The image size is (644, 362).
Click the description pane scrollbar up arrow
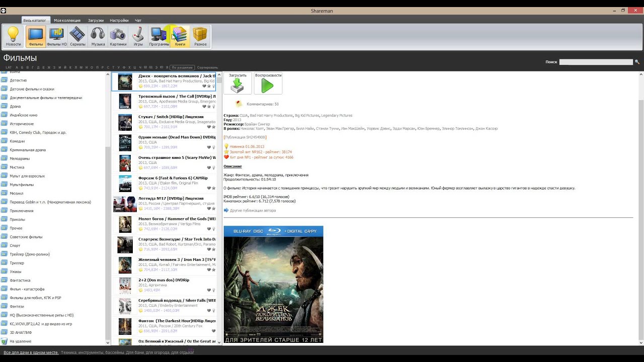pos(641,74)
